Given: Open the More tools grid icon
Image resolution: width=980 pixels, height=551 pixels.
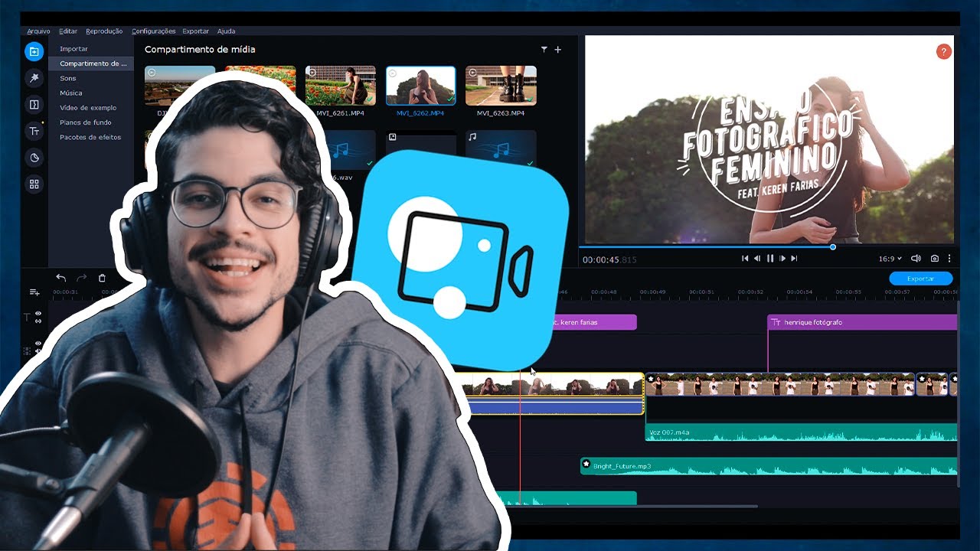Looking at the screenshot, I should [x=34, y=184].
